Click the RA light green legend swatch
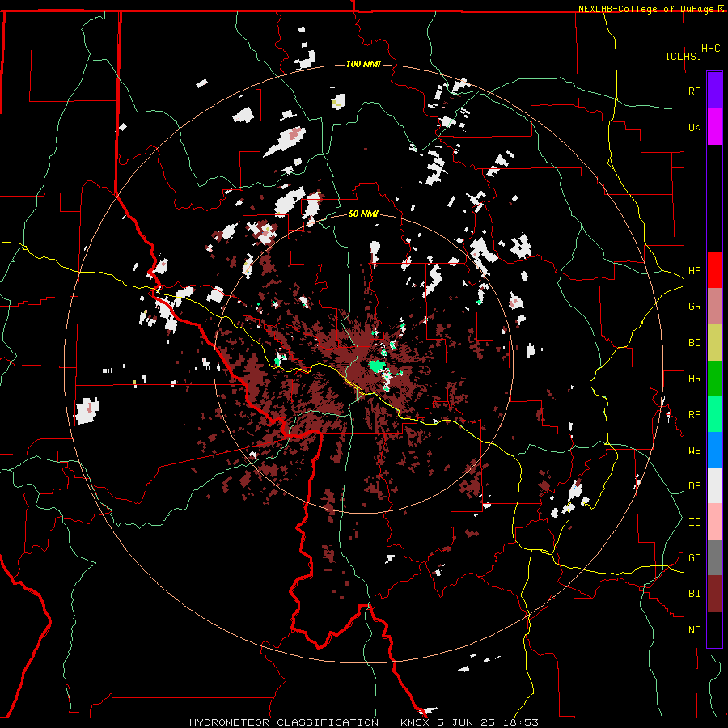 click(x=714, y=414)
